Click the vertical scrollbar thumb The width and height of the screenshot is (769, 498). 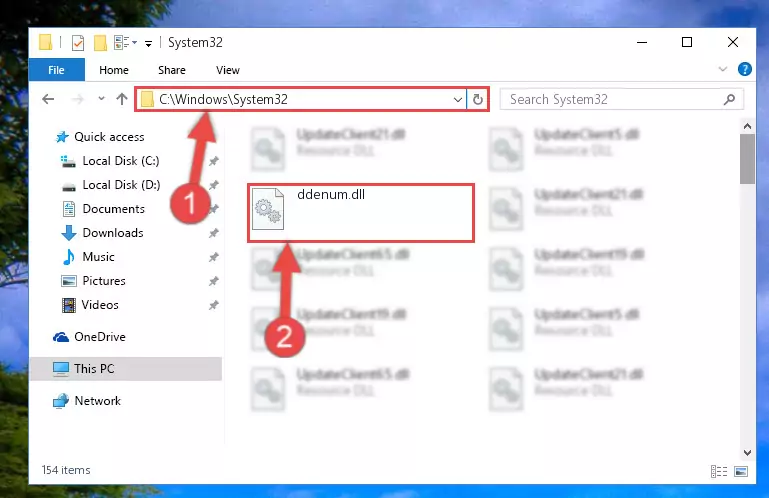pos(747,159)
